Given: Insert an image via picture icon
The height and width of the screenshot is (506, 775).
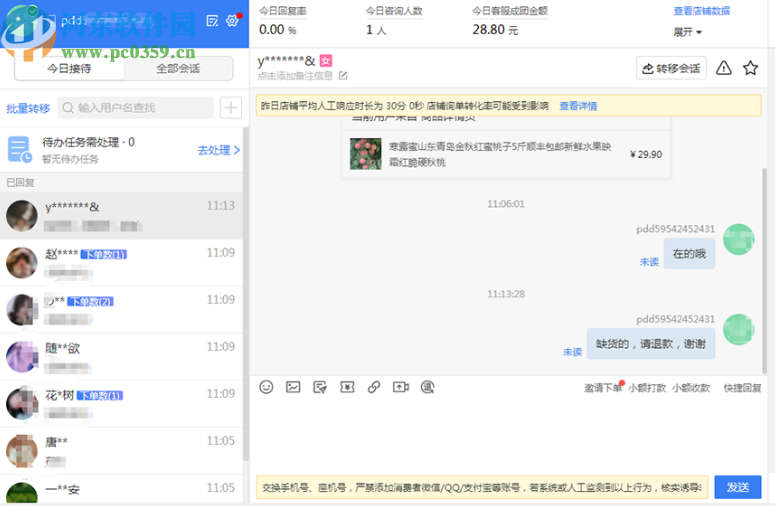Looking at the screenshot, I should [x=293, y=387].
